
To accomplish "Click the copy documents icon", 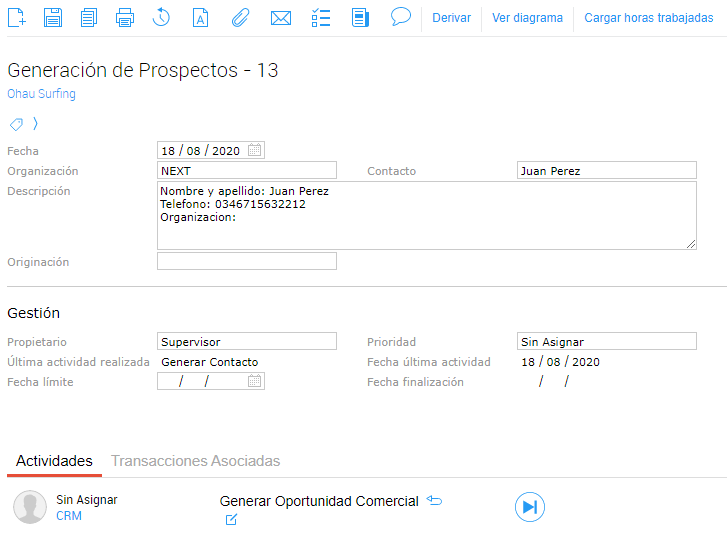I will (x=89, y=17).
